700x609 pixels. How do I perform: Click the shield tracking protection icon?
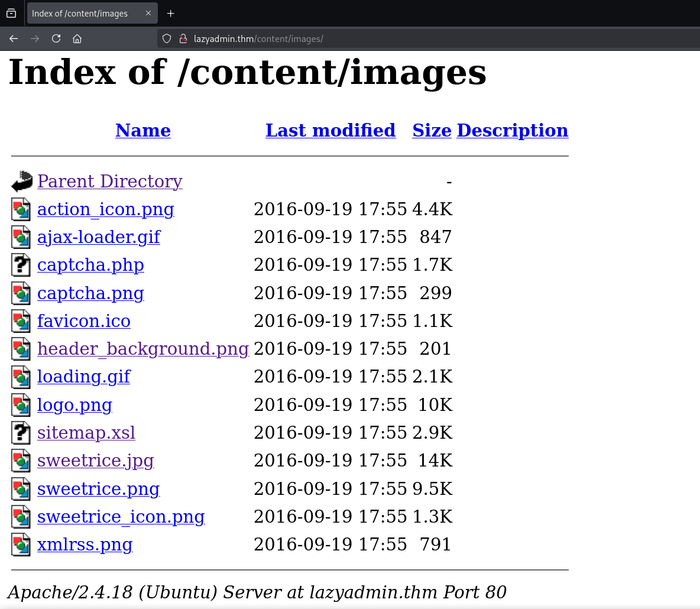pos(167,38)
